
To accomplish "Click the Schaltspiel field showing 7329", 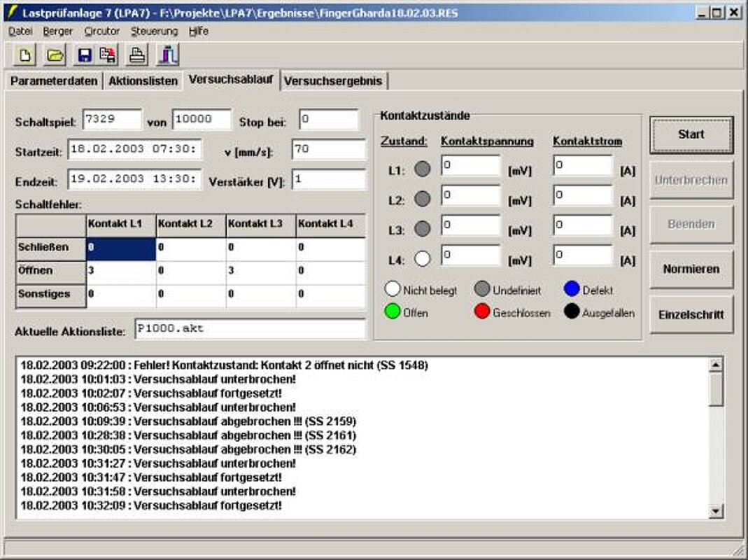I will tap(112, 120).
